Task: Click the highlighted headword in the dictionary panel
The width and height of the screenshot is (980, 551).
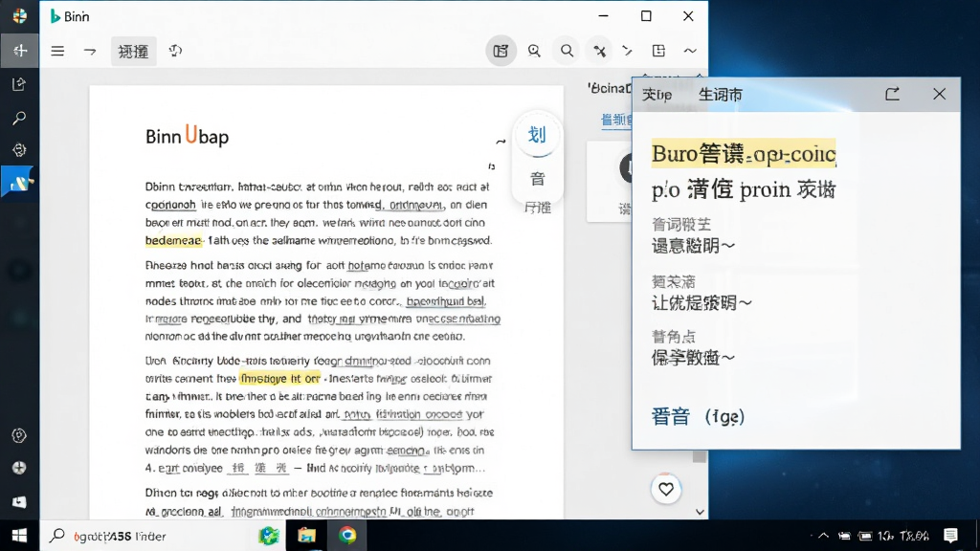Action: coord(743,154)
